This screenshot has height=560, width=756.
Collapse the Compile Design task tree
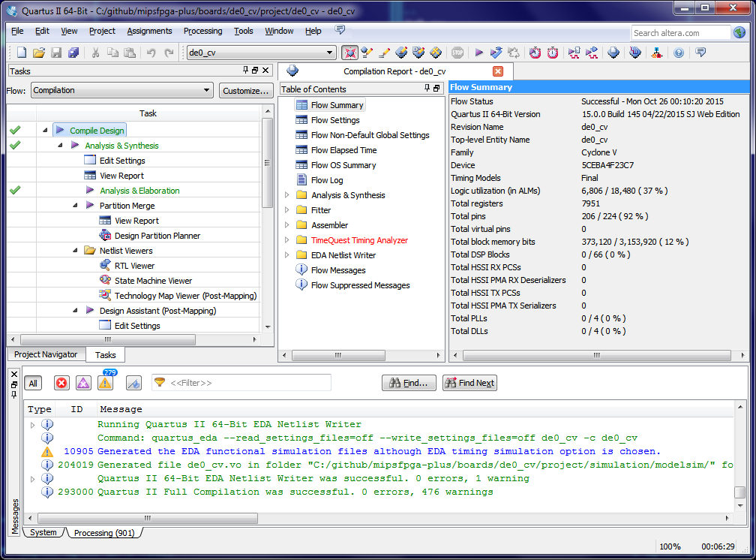click(45, 131)
